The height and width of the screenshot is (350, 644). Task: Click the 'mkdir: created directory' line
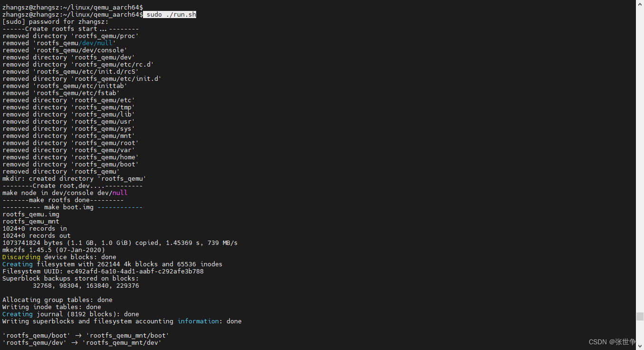[x=75, y=179]
